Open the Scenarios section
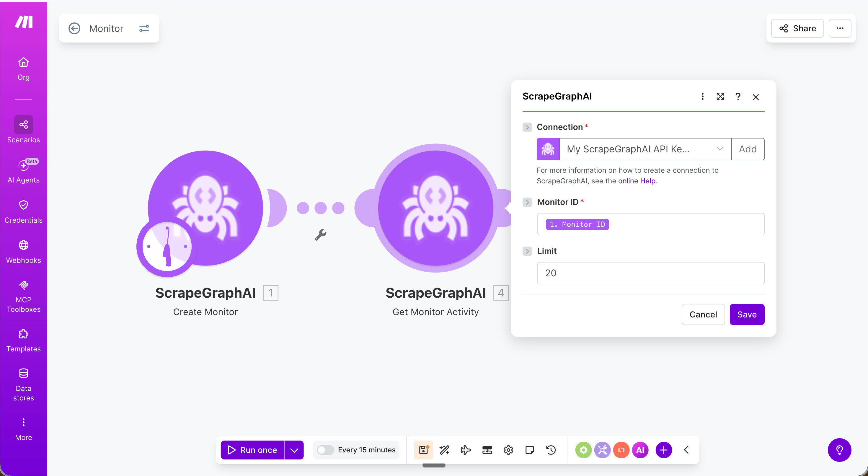 pos(23,130)
